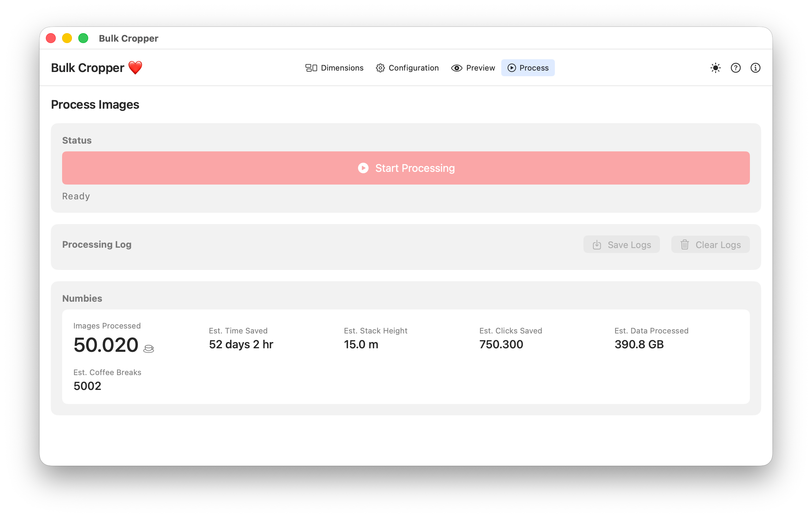Click the Dimensions tab icon
This screenshot has height=518, width=812.
tap(311, 68)
